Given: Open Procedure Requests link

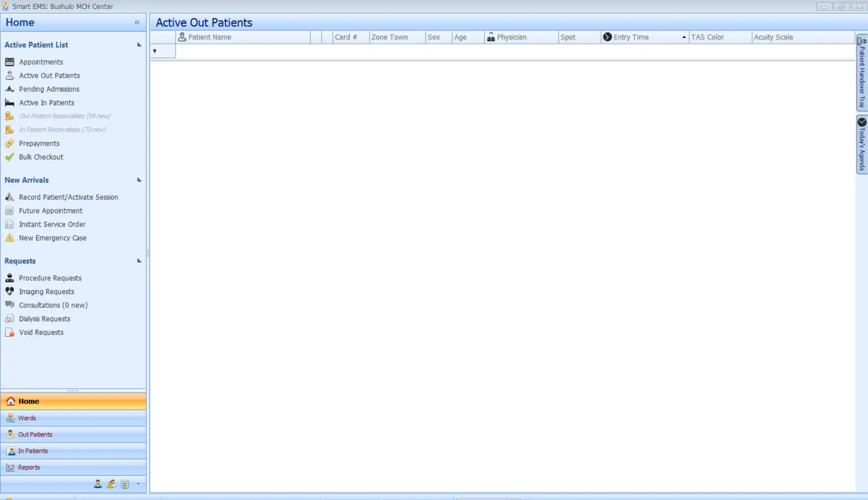Looking at the screenshot, I should click(x=50, y=278).
